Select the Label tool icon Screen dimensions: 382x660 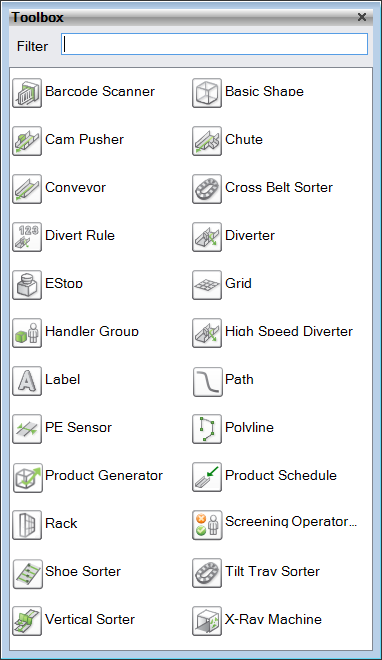point(27,381)
